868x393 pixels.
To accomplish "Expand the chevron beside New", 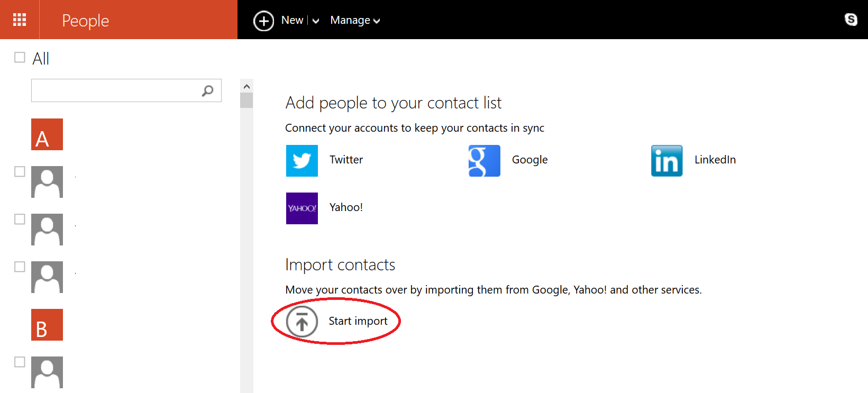I will [x=316, y=21].
